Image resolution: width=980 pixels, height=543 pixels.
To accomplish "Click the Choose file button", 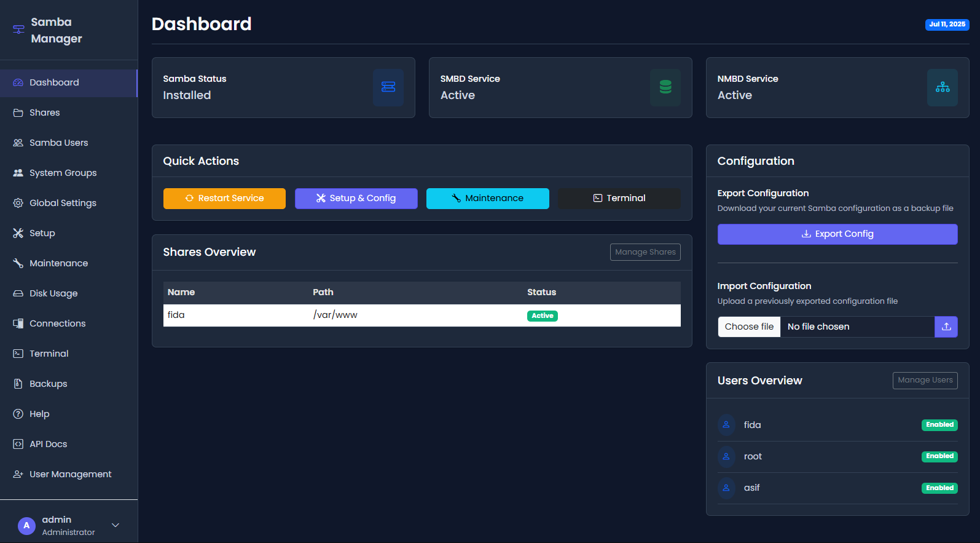I will pos(749,327).
